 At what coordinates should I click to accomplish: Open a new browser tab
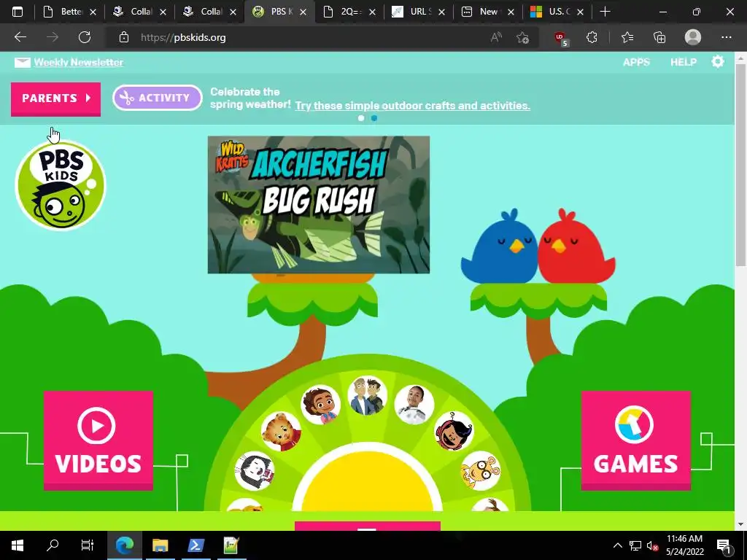[x=605, y=12]
